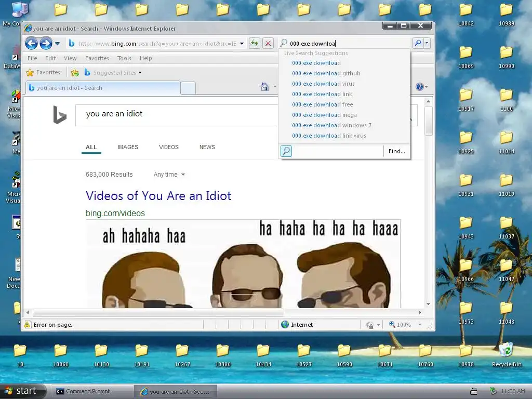Open the Favorites menu

[x=97, y=58]
